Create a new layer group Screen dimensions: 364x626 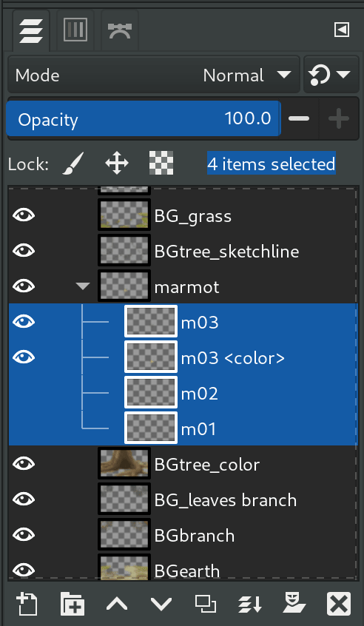pos(73,604)
